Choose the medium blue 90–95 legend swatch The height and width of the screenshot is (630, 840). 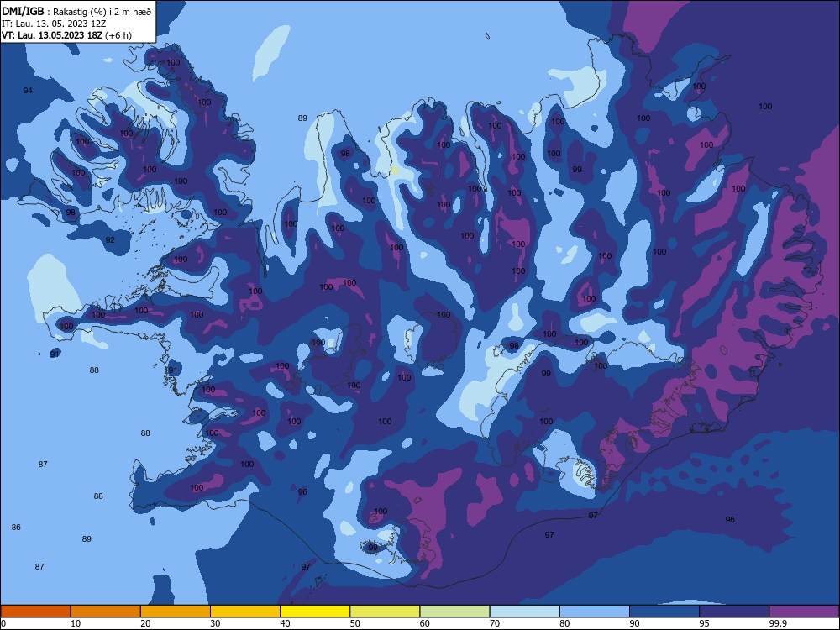pyautogui.click(x=664, y=612)
